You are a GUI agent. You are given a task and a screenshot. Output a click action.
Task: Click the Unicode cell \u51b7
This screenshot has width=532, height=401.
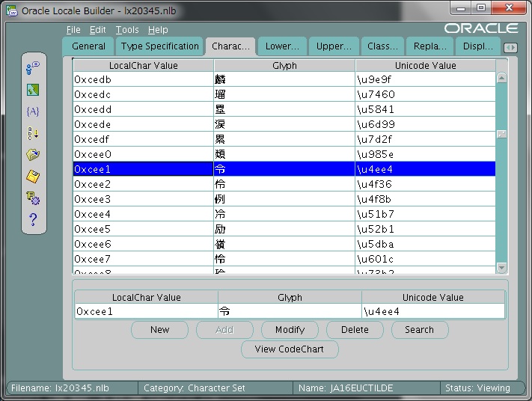tap(426, 214)
